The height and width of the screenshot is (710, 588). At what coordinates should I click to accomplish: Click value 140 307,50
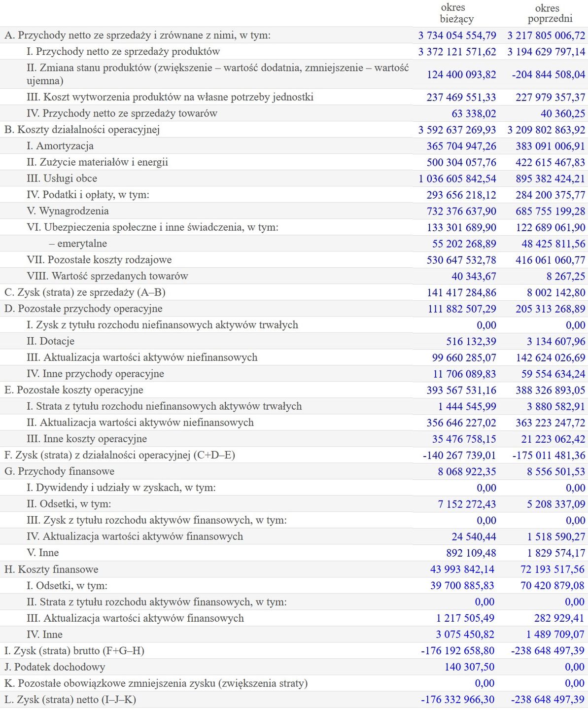point(470,667)
